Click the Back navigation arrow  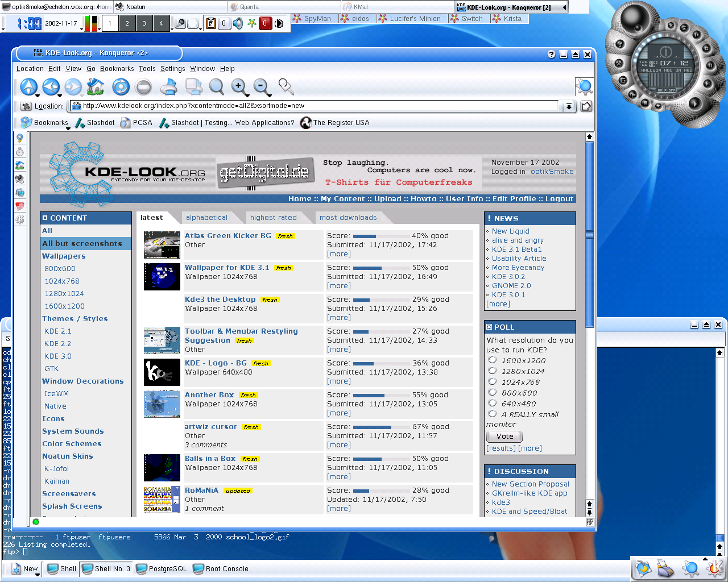51,86
